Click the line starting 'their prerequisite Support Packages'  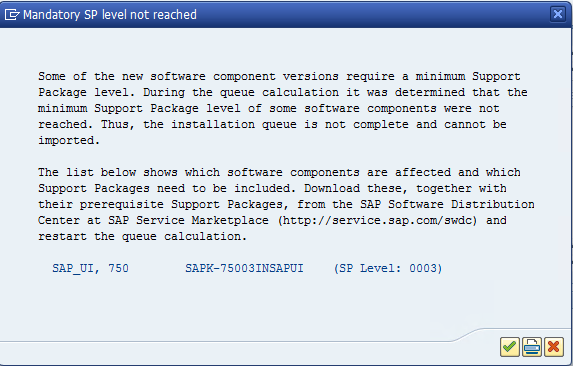286,205
